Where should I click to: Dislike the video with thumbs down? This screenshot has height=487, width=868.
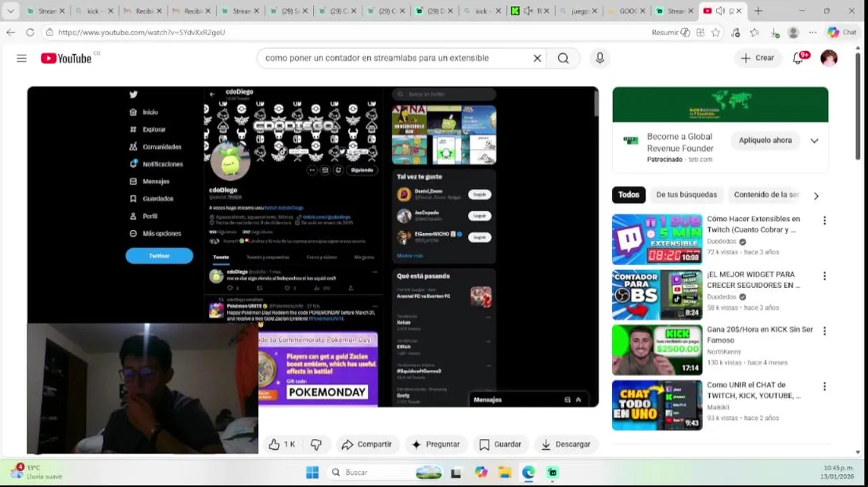click(316, 444)
